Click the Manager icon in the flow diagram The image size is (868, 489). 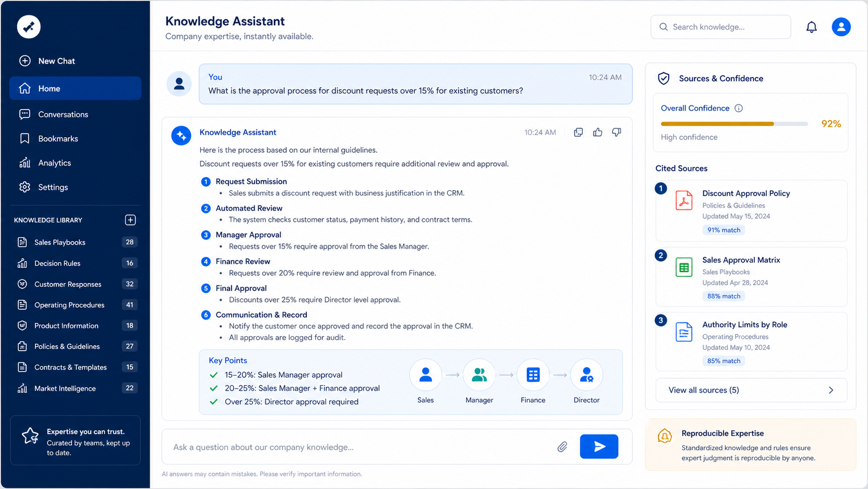coord(479,375)
